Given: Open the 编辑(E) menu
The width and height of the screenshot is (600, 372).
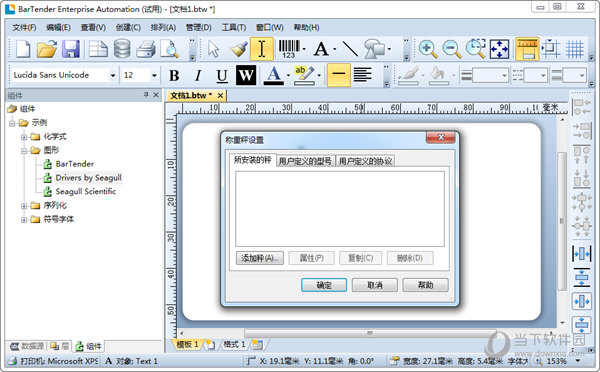Looking at the screenshot, I should tap(59, 28).
